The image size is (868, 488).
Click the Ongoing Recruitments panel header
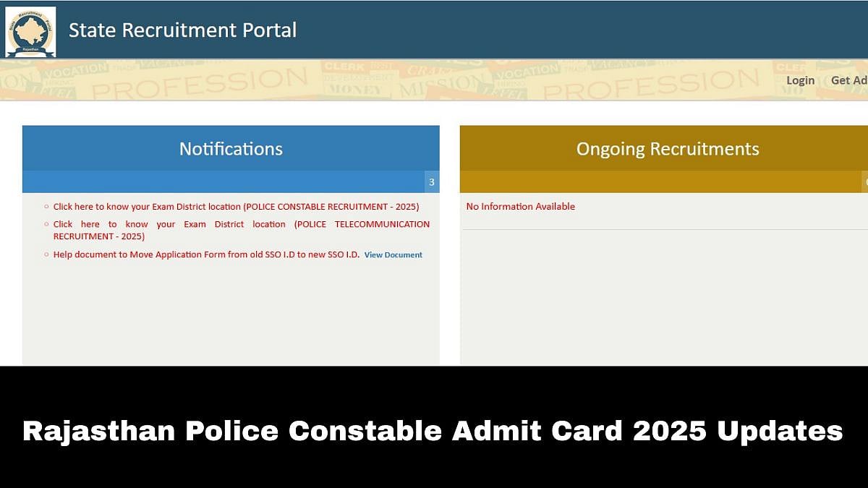click(667, 149)
